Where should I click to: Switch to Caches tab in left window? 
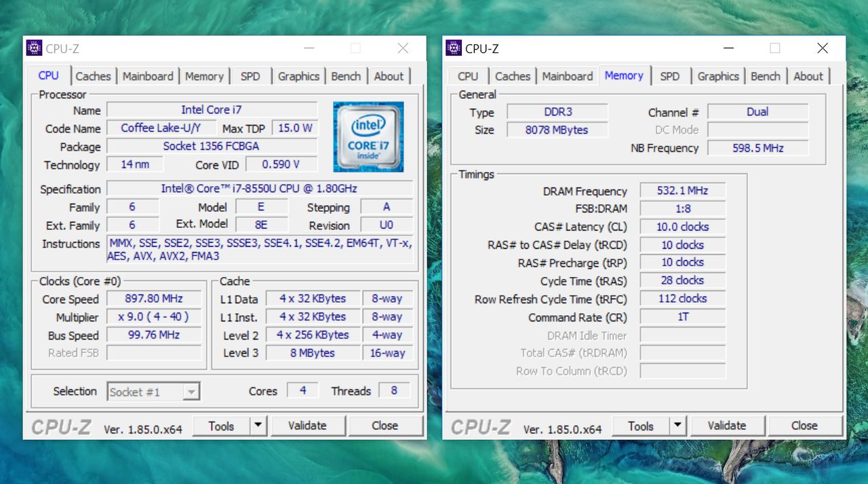coord(93,76)
